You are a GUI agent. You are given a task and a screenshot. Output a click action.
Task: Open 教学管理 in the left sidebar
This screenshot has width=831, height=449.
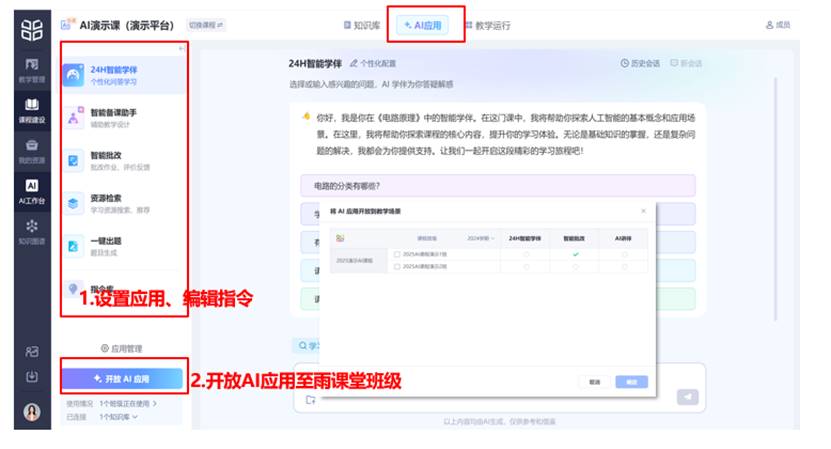click(32, 68)
